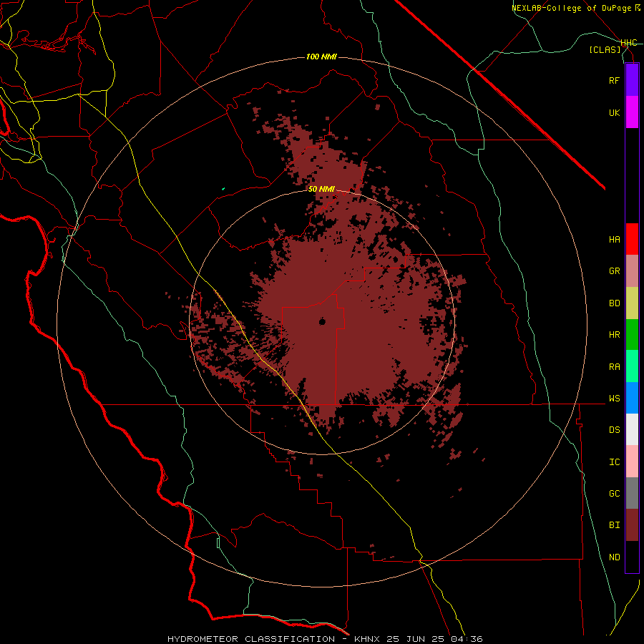
Task: Click the HA red legend swatch
Action: click(x=632, y=239)
